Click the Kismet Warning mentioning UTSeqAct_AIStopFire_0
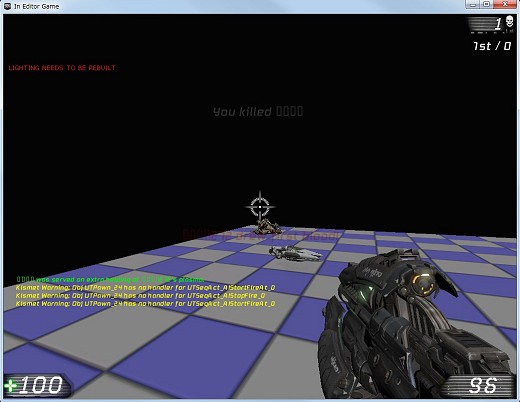520x402 pixels. coord(140,296)
